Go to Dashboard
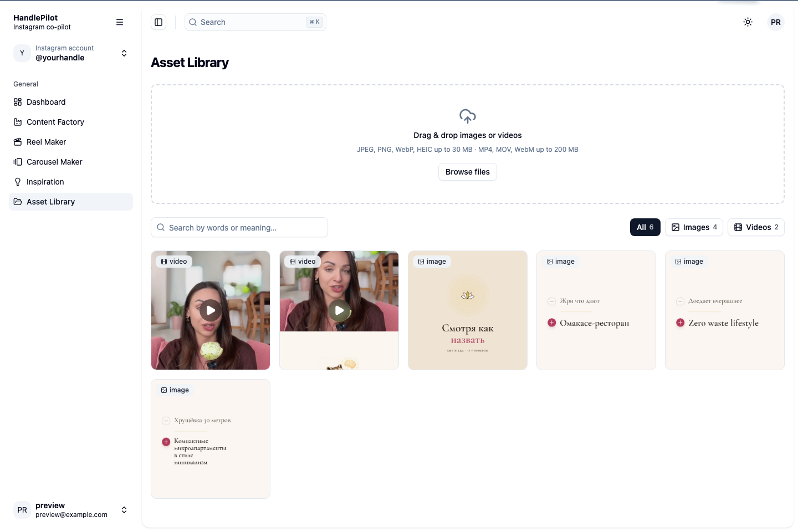This screenshot has width=798, height=532. [71, 102]
